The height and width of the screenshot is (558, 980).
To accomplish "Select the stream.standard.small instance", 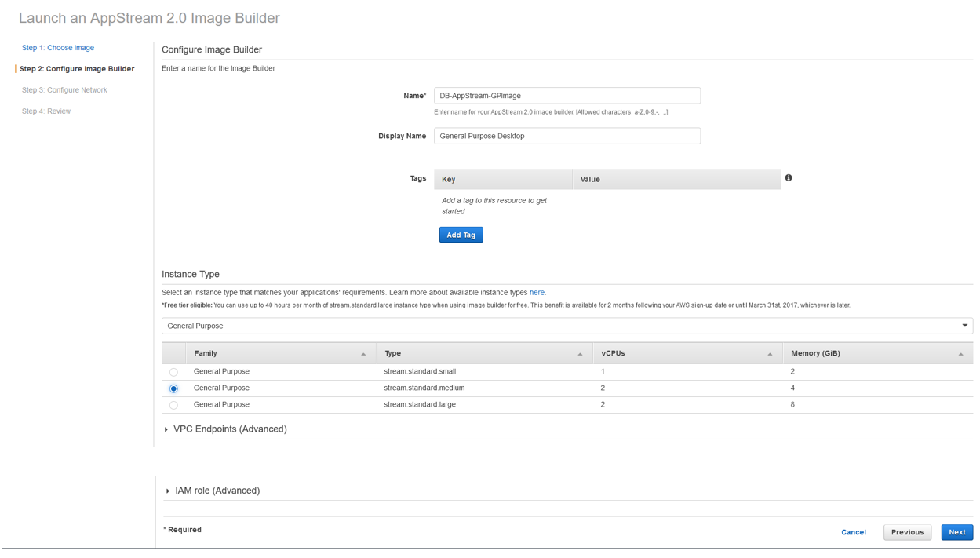I will point(173,371).
